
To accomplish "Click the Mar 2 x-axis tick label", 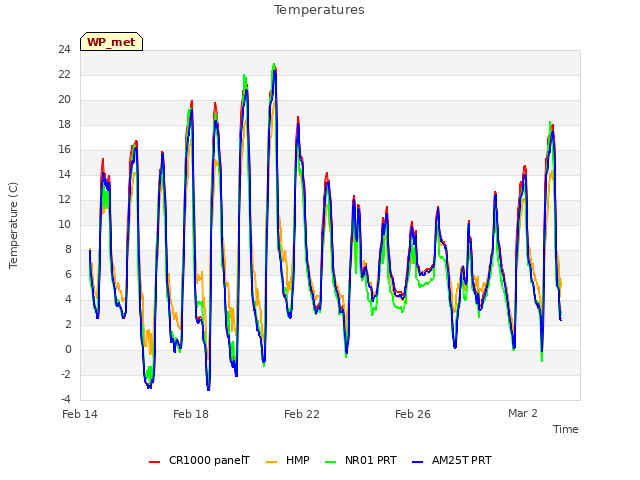I will [x=523, y=413].
